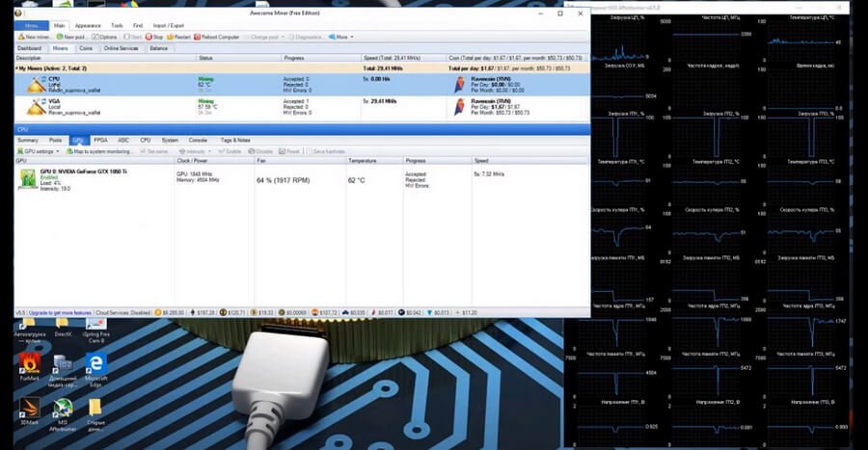The height and width of the screenshot is (450, 868).
Task: Click the Save hashrate toolbar item
Action: (326, 151)
